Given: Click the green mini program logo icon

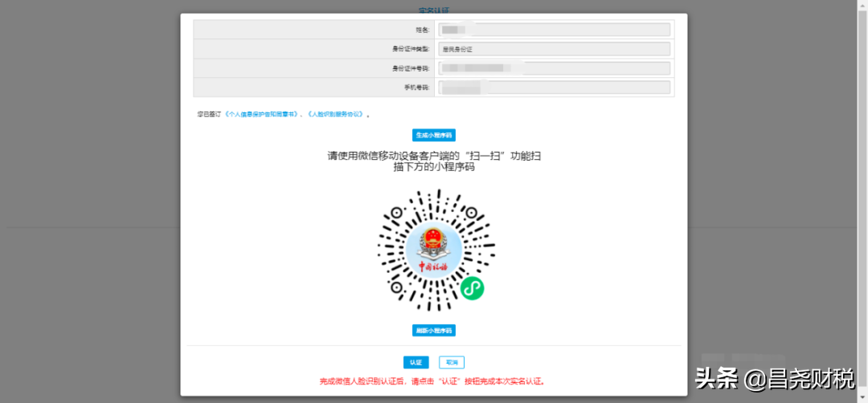Looking at the screenshot, I should [x=472, y=288].
